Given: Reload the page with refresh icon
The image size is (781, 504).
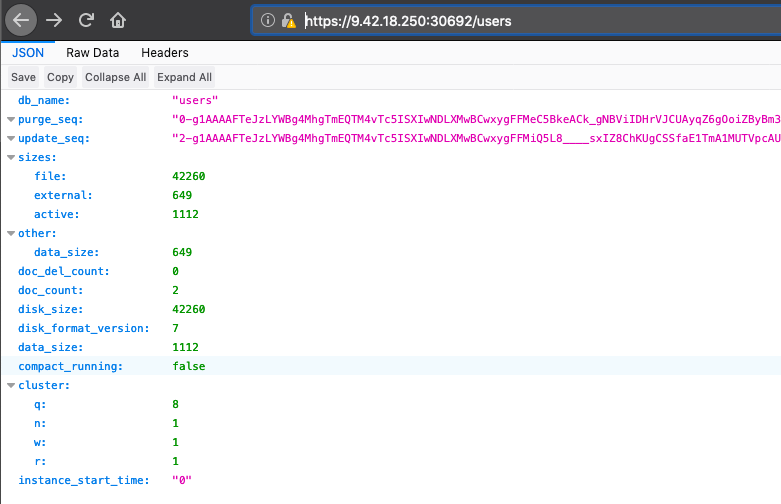Looking at the screenshot, I should [x=86, y=20].
